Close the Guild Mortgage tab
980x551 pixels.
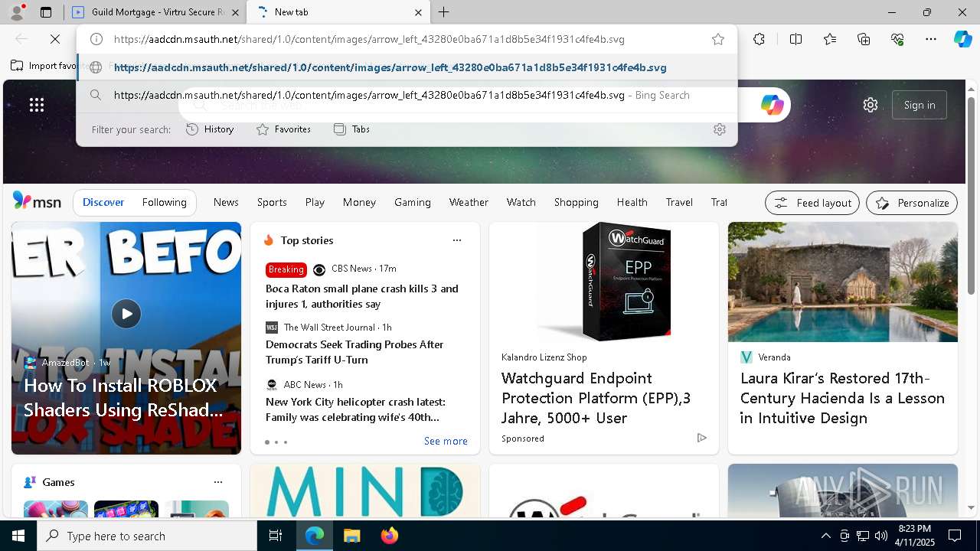tap(236, 12)
